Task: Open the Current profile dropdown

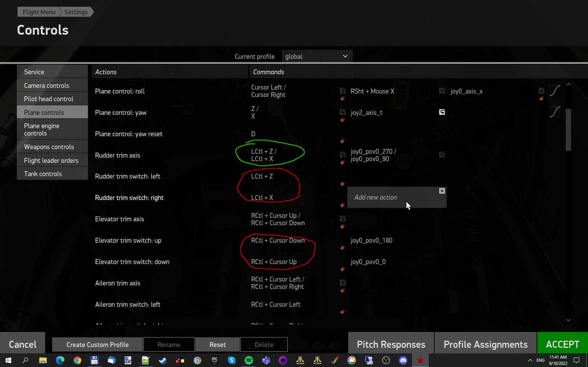Action: (317, 56)
